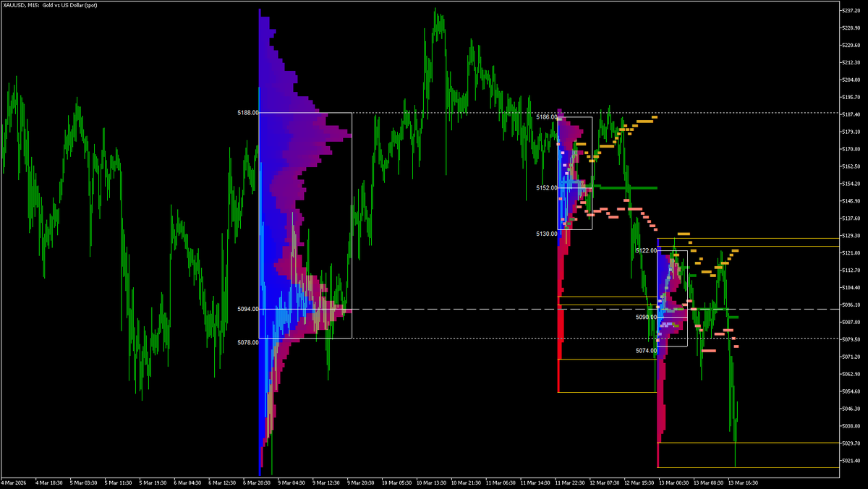Click the 13 Mar 00:30 time label
Viewport: 868px width, 489px height.
click(675, 482)
